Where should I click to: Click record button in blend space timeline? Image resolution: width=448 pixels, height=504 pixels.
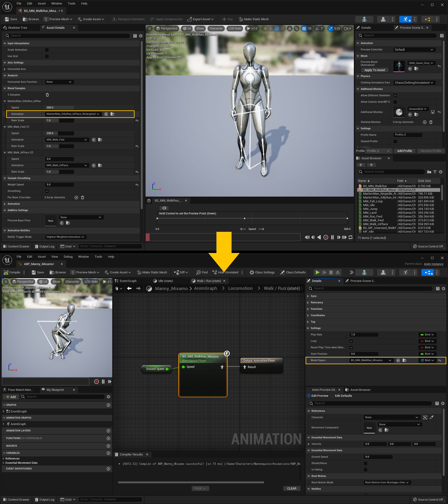pos(326,237)
